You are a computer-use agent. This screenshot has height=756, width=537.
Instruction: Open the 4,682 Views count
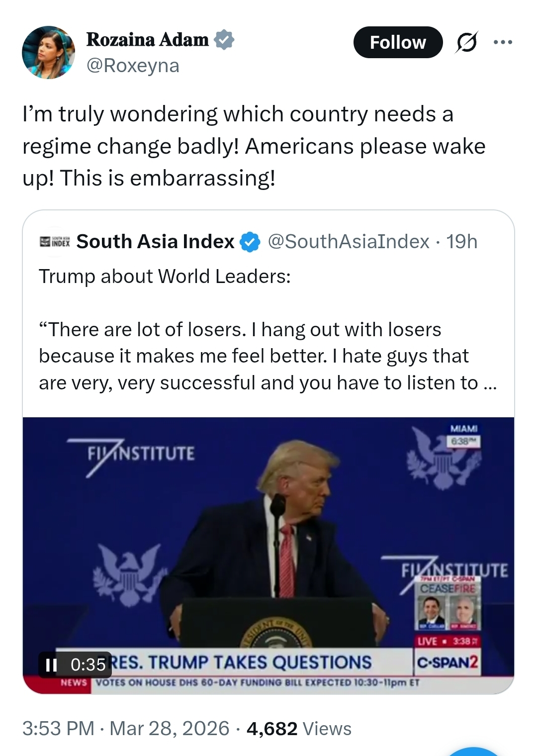point(299,729)
